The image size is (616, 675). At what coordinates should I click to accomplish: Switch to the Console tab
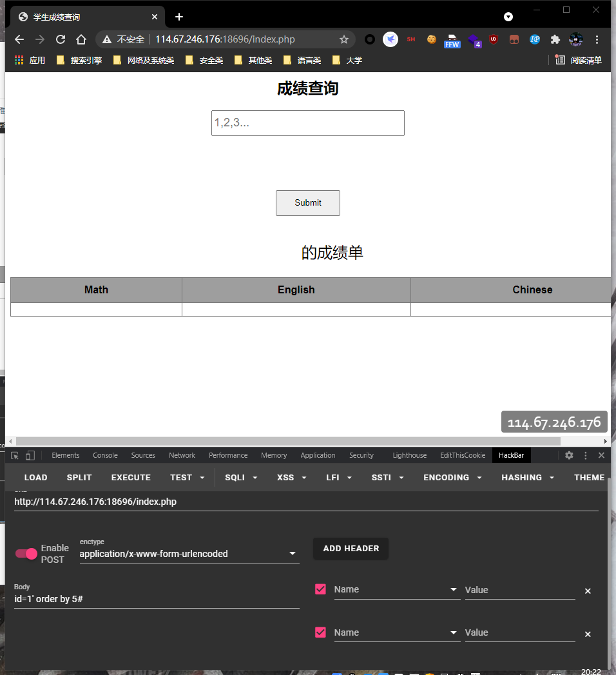pos(105,455)
